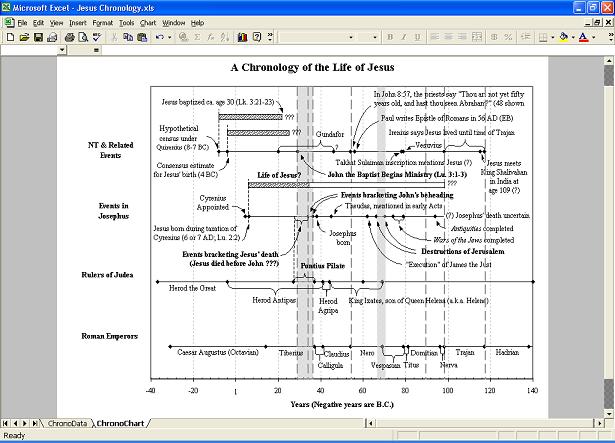
Task: Expand the Fill Color dropdown arrow
Action: pos(573,37)
